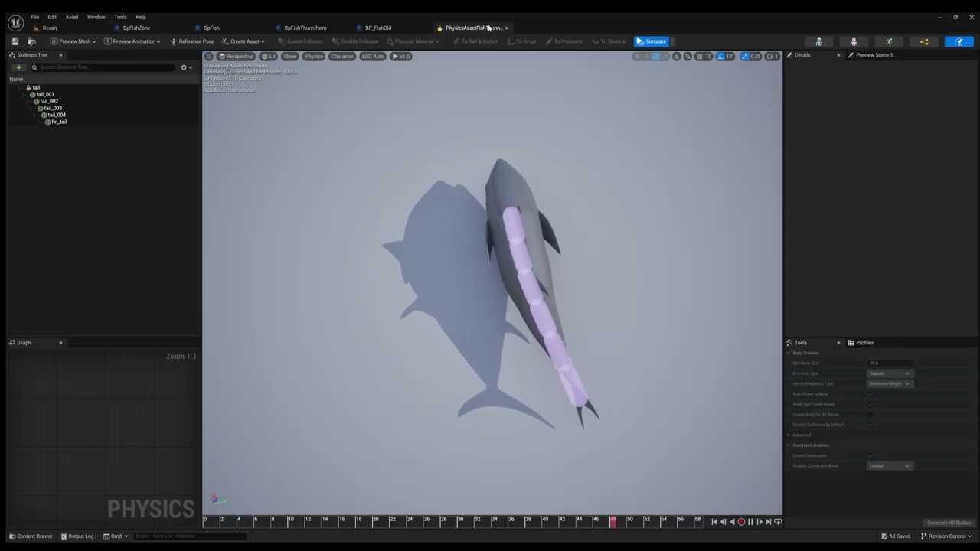Open the Vertex Weighting Type dropdown
This screenshot has width=980, height=551.
pos(890,383)
